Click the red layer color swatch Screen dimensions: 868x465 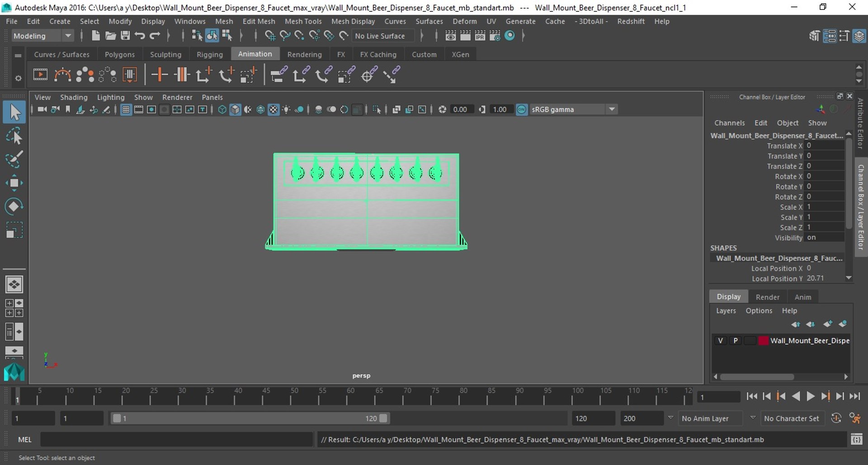coord(763,341)
